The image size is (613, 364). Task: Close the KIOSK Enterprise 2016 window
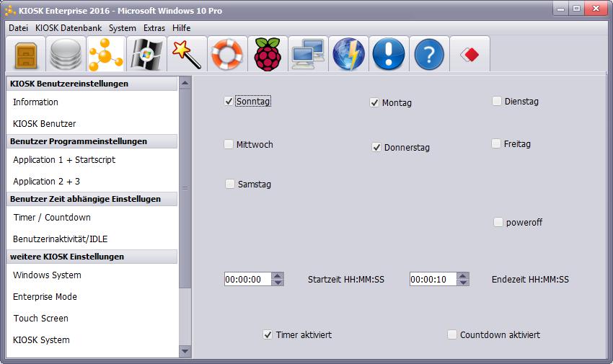pos(596,9)
